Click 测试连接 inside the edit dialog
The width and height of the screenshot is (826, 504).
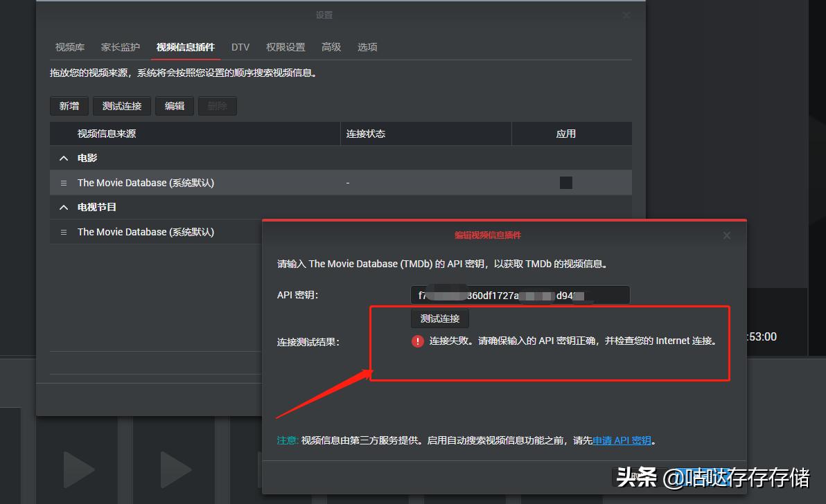click(439, 318)
